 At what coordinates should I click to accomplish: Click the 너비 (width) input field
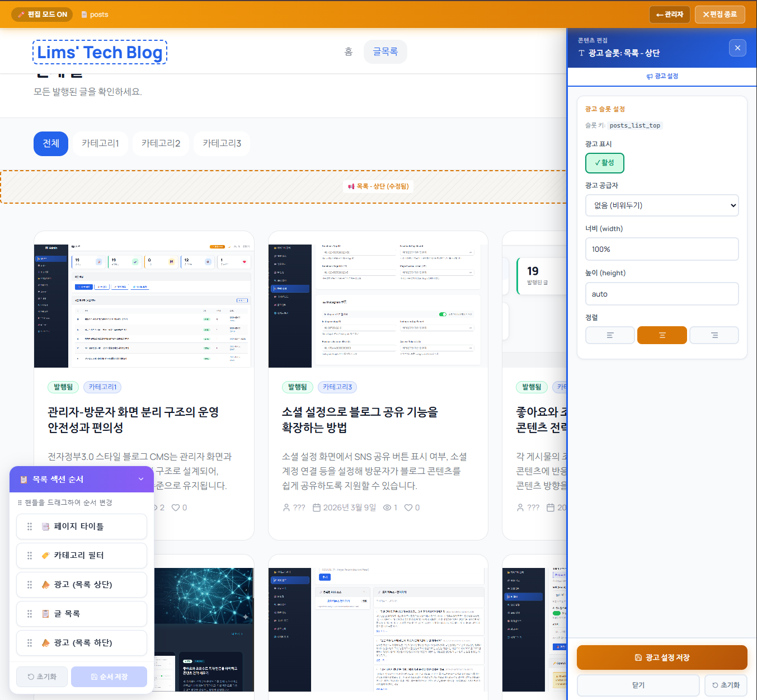click(x=662, y=249)
